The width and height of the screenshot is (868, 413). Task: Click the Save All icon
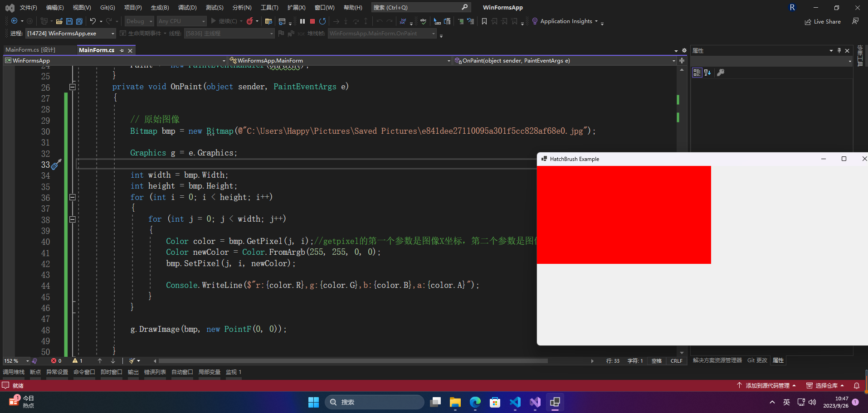tap(79, 21)
